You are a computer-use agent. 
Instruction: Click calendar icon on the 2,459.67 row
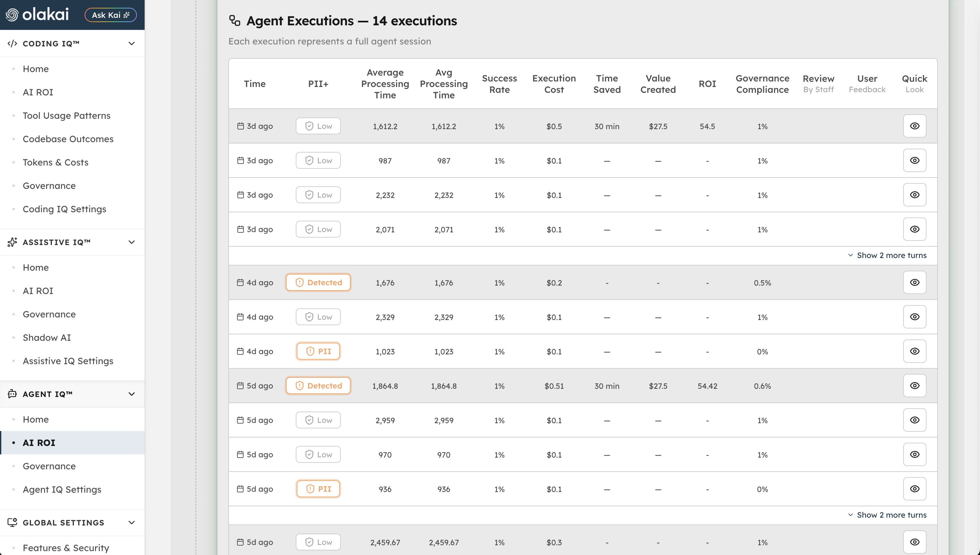(240, 542)
